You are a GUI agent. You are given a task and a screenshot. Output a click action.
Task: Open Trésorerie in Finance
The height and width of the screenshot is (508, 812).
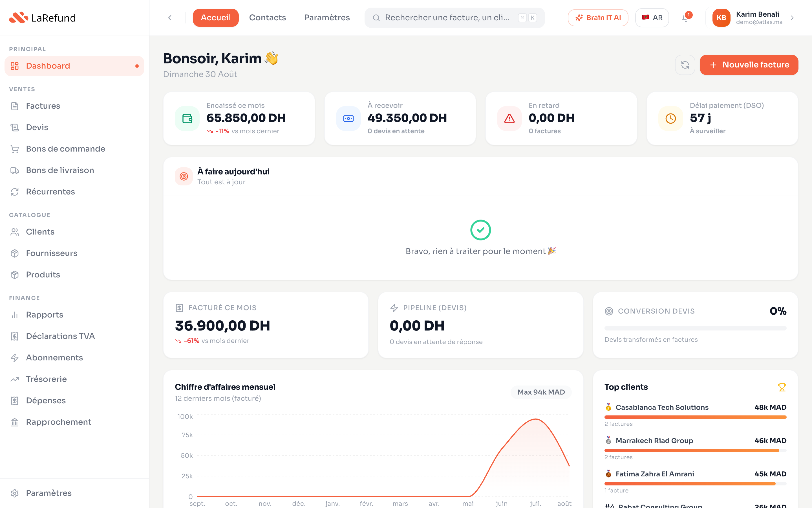[74, 379]
